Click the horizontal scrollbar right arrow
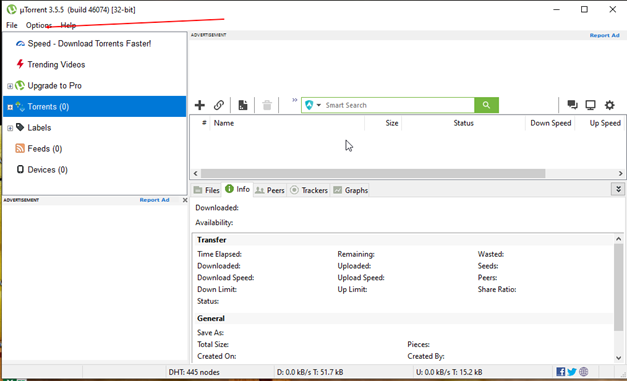 [x=620, y=174]
